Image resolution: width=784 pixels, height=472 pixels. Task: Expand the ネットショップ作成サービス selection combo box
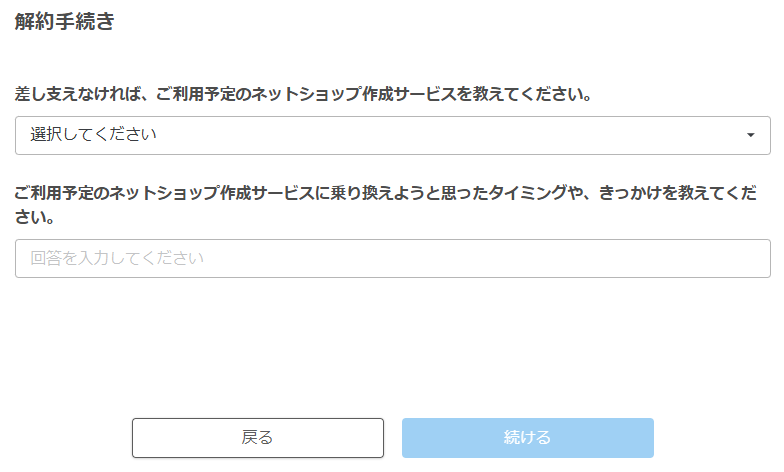pyautogui.click(x=392, y=136)
